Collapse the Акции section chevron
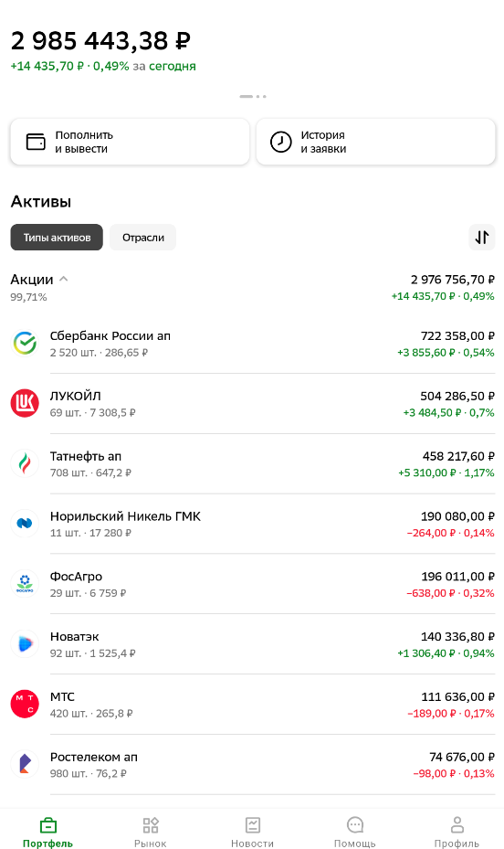 coord(63,279)
